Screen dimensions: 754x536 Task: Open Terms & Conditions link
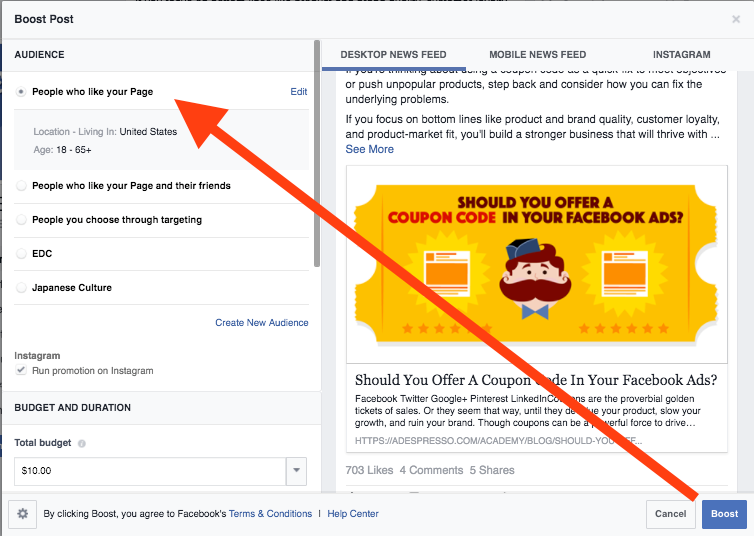[270, 513]
